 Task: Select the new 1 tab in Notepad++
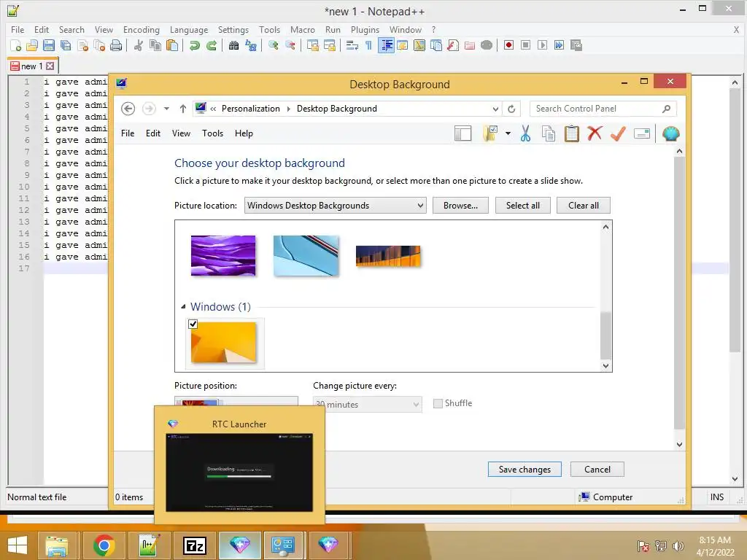point(32,66)
